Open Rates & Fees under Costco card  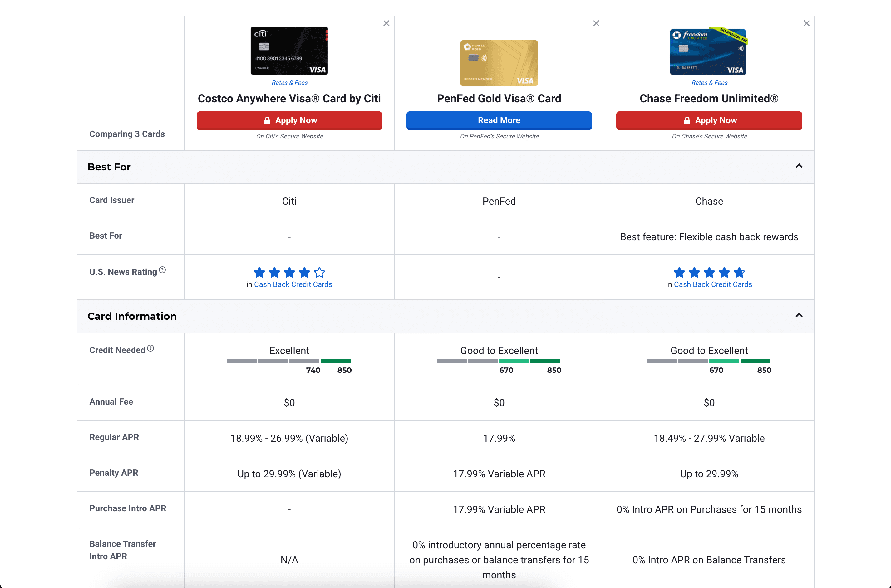(x=289, y=82)
